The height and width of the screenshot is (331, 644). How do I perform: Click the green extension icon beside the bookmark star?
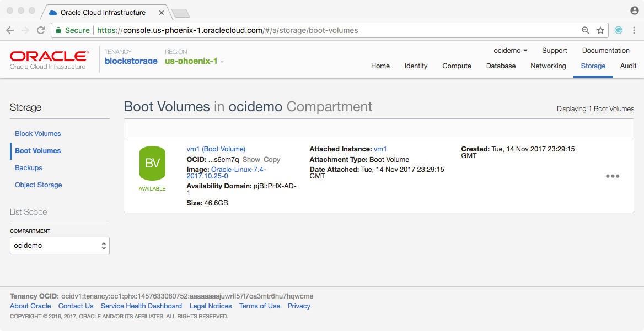619,31
